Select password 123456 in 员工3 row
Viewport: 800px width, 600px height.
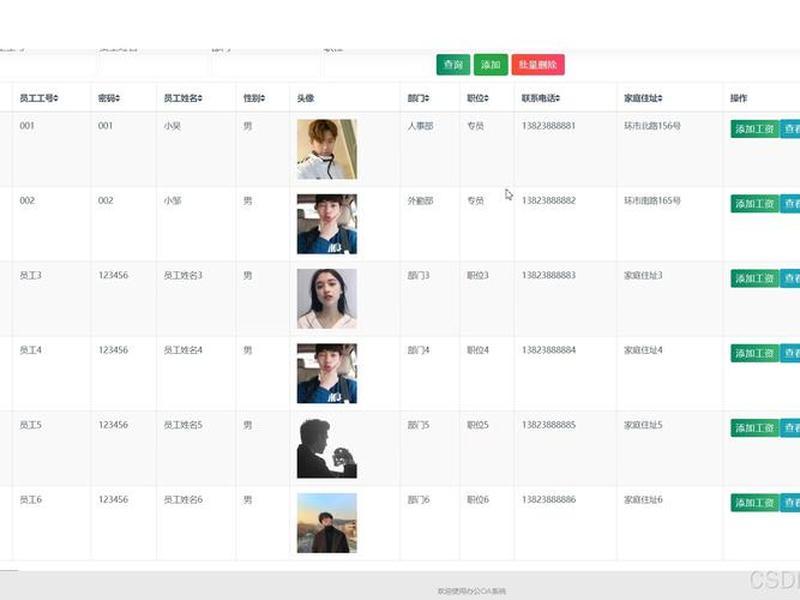coord(113,275)
